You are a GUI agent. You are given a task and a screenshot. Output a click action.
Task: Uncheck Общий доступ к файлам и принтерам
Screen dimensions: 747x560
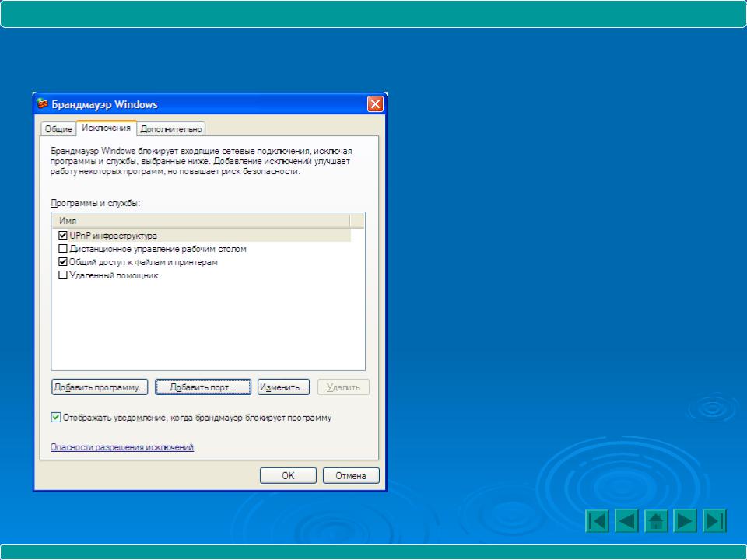click(x=62, y=262)
